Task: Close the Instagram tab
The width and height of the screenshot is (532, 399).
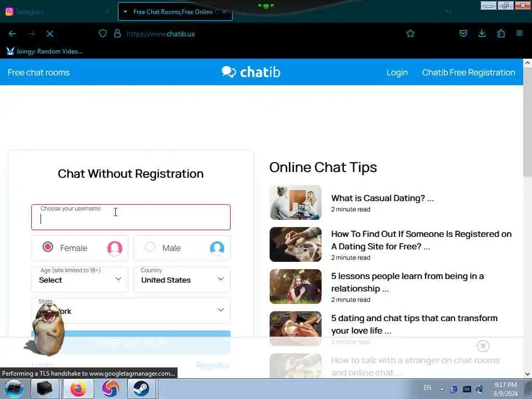Action: pyautogui.click(x=107, y=11)
